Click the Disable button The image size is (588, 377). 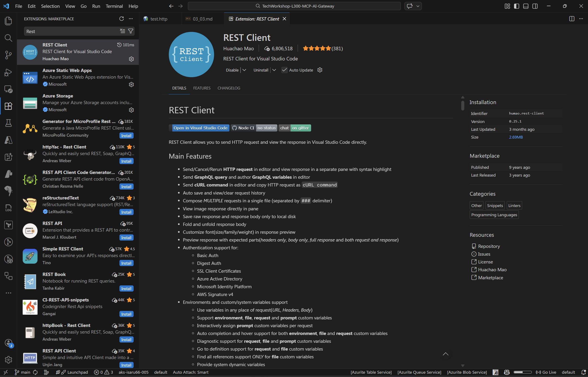pyautogui.click(x=232, y=70)
